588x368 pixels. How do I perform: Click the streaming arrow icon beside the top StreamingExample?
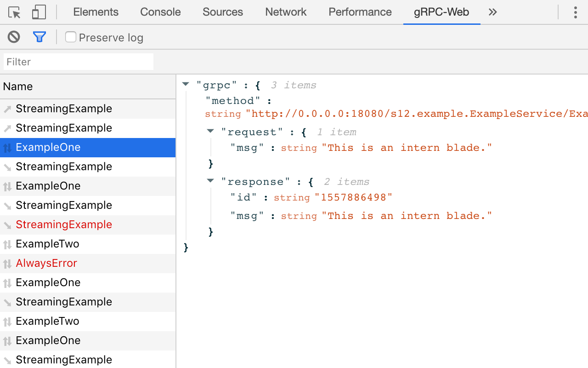pos(8,109)
